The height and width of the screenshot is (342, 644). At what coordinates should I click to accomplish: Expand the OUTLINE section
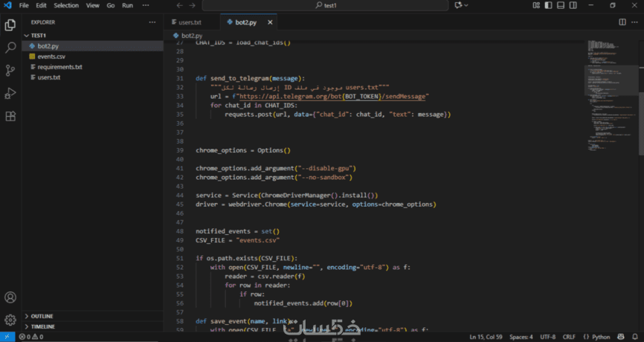pos(42,316)
